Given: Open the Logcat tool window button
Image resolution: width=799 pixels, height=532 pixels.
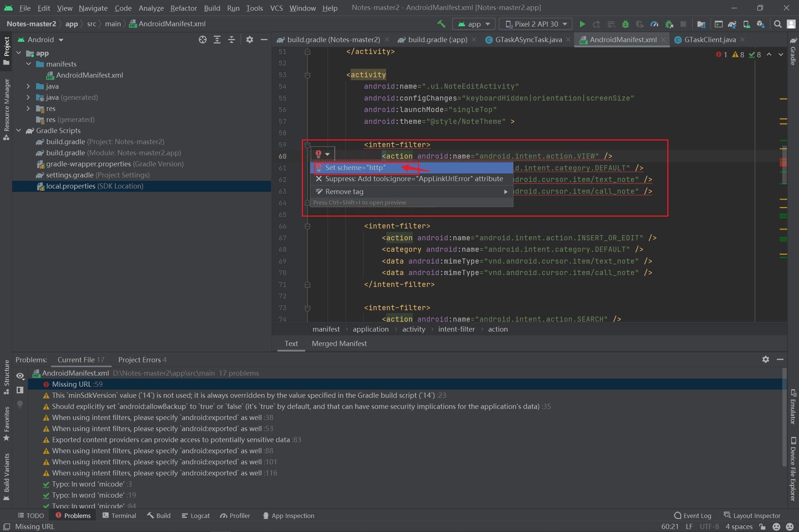Looking at the screenshot, I should coord(196,516).
